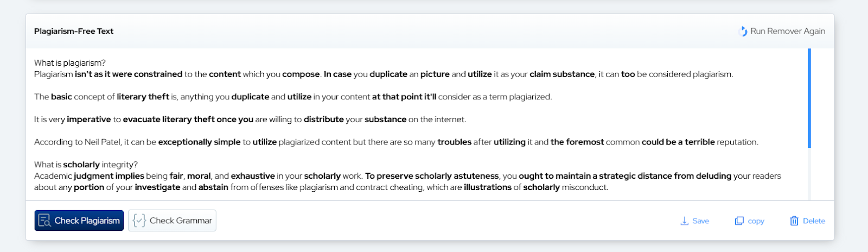This screenshot has width=868, height=252.
Task: Click the Check Plagiarism magnifier icon
Action: coord(44,220)
